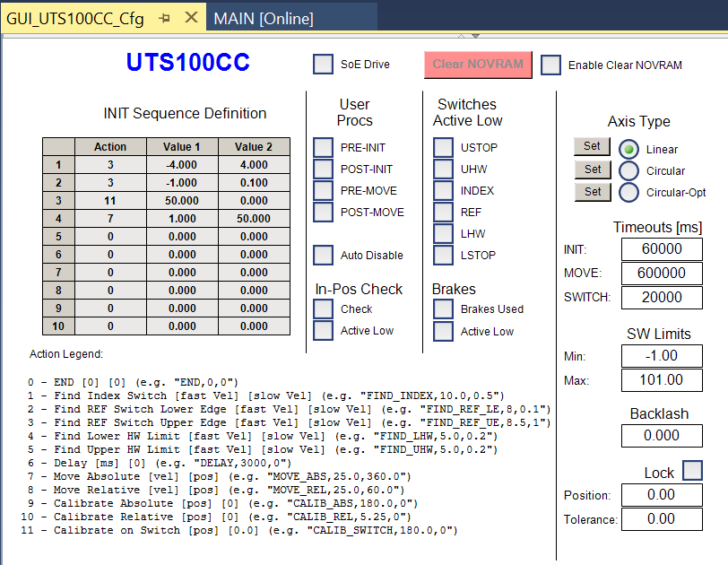This screenshot has width=728, height=565.
Task: Mark USTOP switch as active low
Action: pos(442,147)
